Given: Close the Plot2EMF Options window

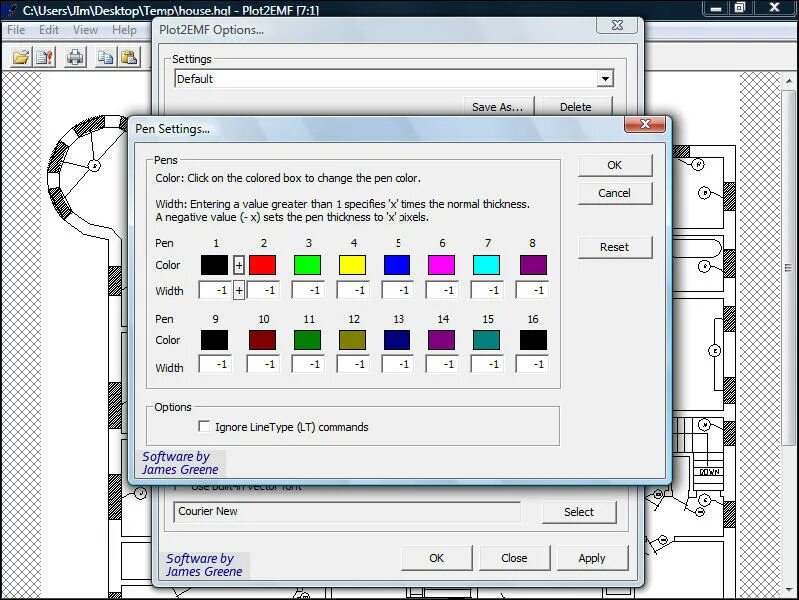Looking at the screenshot, I should point(617,25).
